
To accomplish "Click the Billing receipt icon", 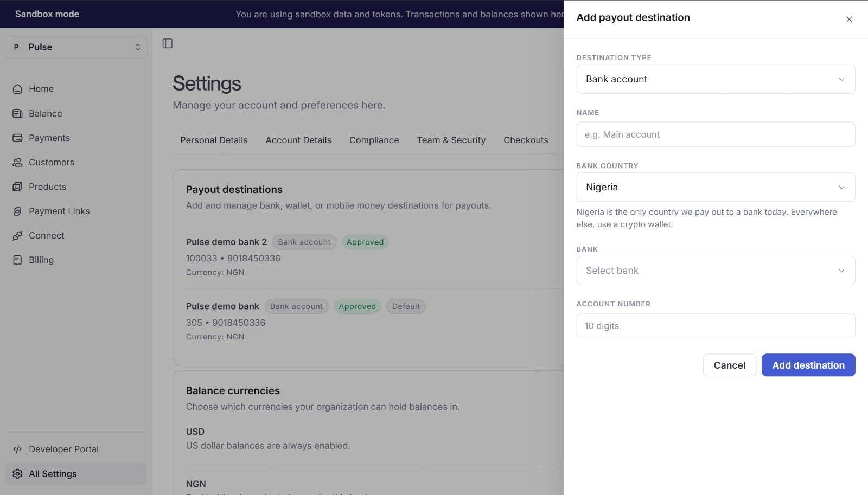I will (x=17, y=260).
